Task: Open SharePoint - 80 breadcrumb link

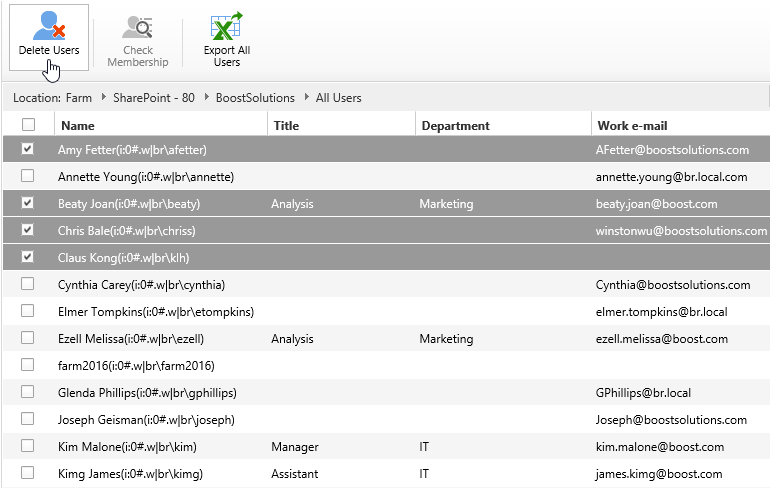Action: pos(154,98)
